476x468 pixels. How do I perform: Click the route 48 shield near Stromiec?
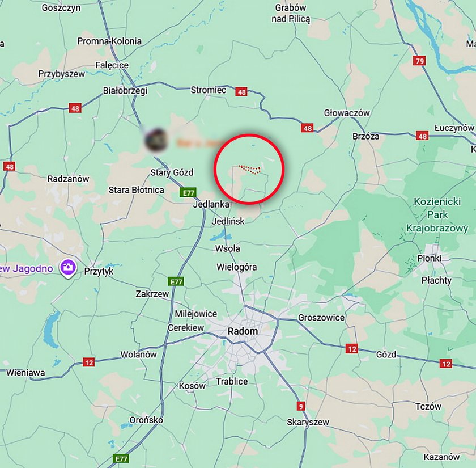[241, 91]
